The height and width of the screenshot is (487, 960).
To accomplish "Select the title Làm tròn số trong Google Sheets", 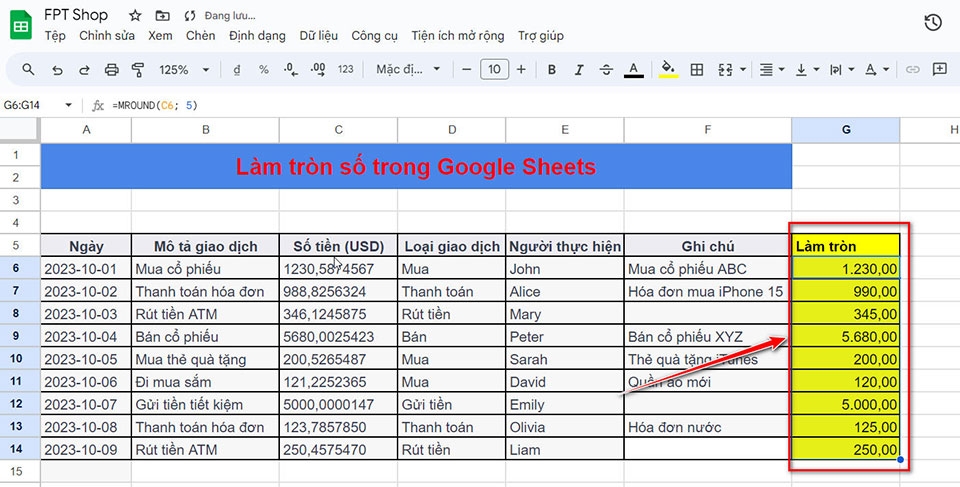I will [416, 166].
